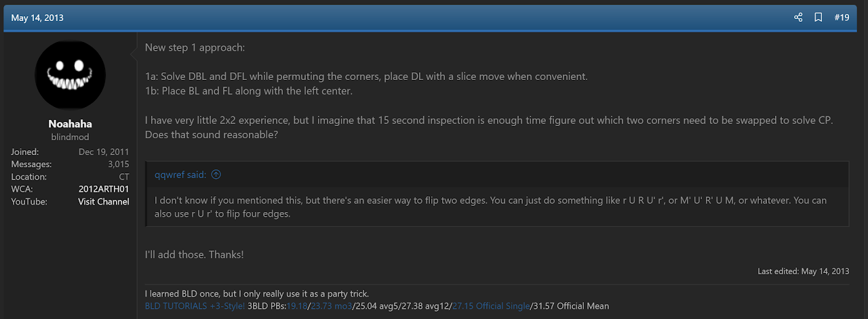Open the 23.73 mo3 link
Screen dimensions: 868x319
tap(332, 306)
